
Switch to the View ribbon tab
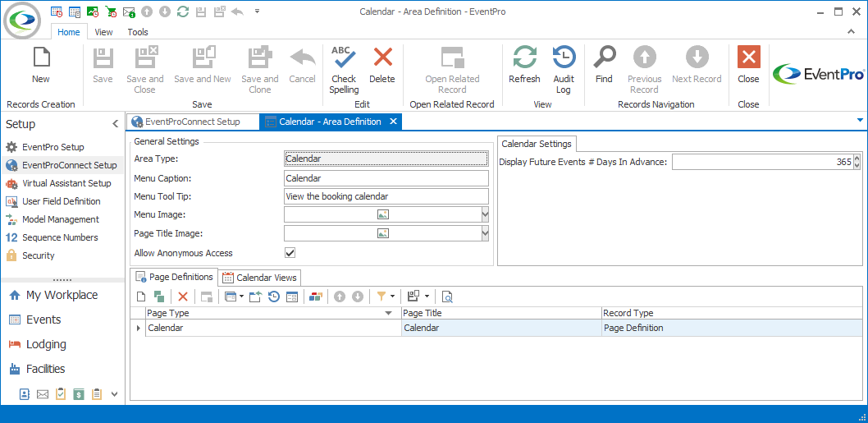click(103, 32)
